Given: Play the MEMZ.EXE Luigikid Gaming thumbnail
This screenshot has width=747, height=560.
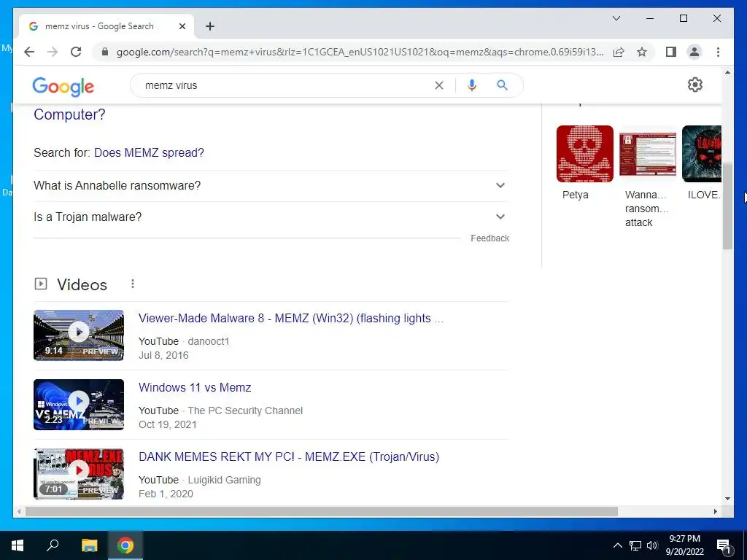Looking at the screenshot, I should click(x=79, y=474).
